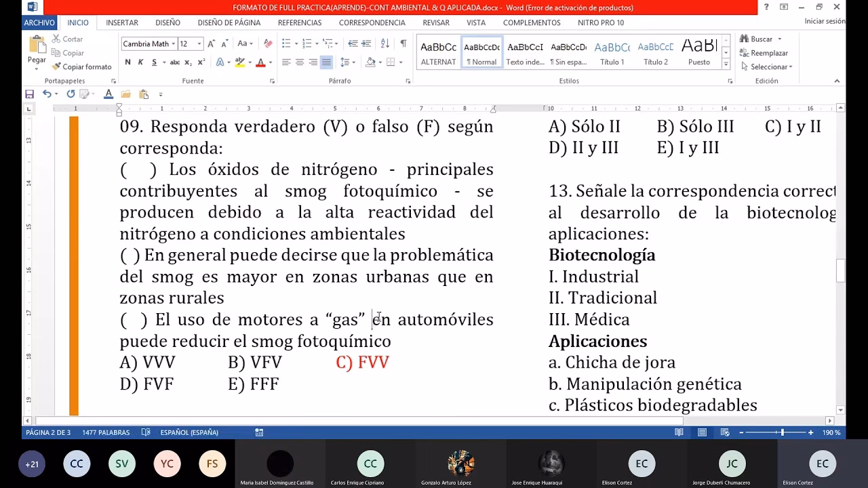Click the 1477 PALABRAS word count
The width and height of the screenshot is (868, 488).
104,432
